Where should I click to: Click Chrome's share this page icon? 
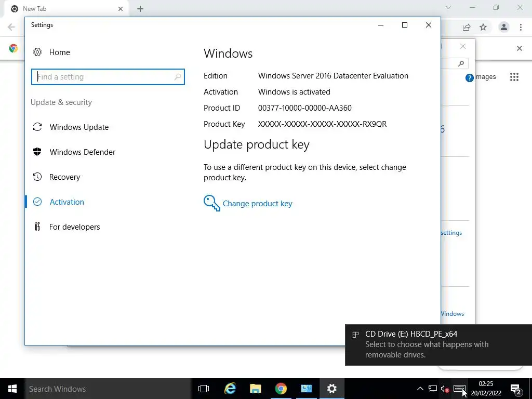click(467, 27)
